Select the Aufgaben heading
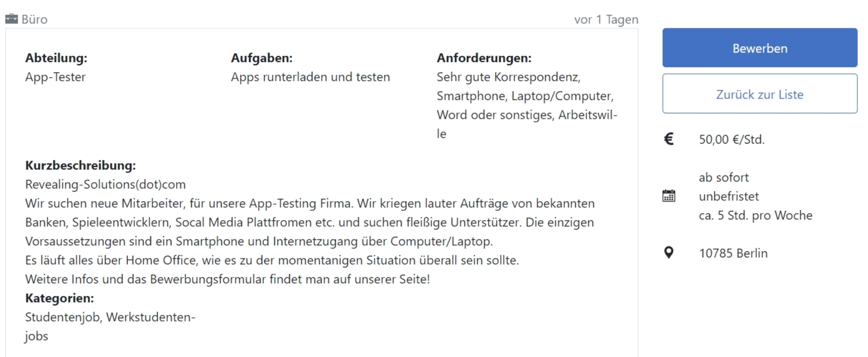The width and height of the screenshot is (868, 357). coord(262,58)
